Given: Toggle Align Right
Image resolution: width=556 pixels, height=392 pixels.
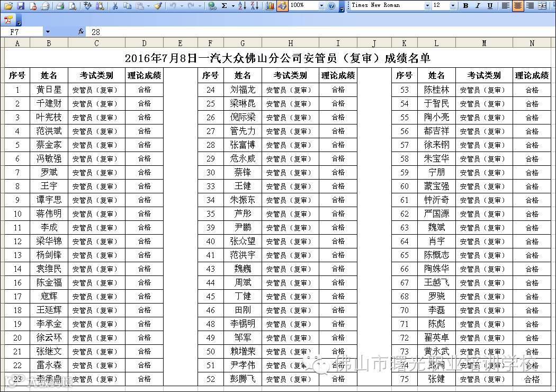Looking at the screenshot, I should coord(530,6).
